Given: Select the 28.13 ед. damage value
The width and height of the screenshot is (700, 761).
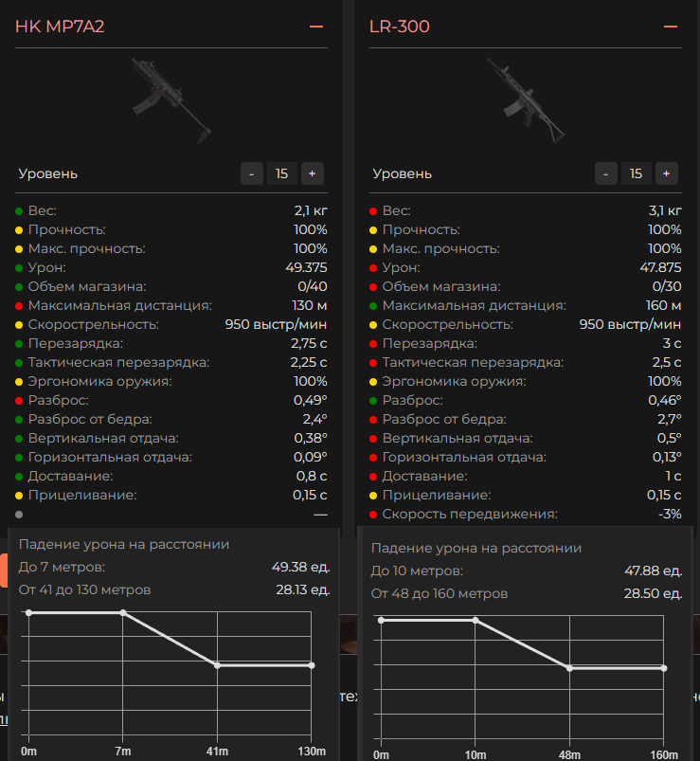Looking at the screenshot, I should 303,589.
